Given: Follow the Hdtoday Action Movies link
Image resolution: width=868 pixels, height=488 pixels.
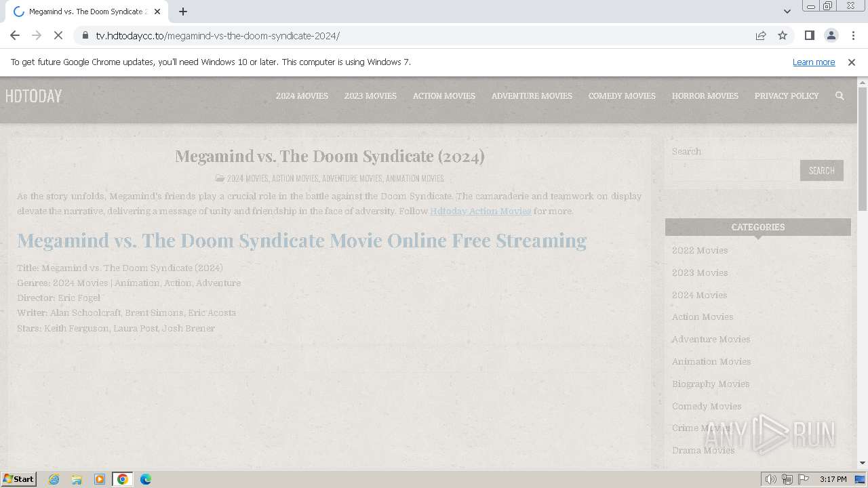Looking at the screenshot, I should click(480, 211).
